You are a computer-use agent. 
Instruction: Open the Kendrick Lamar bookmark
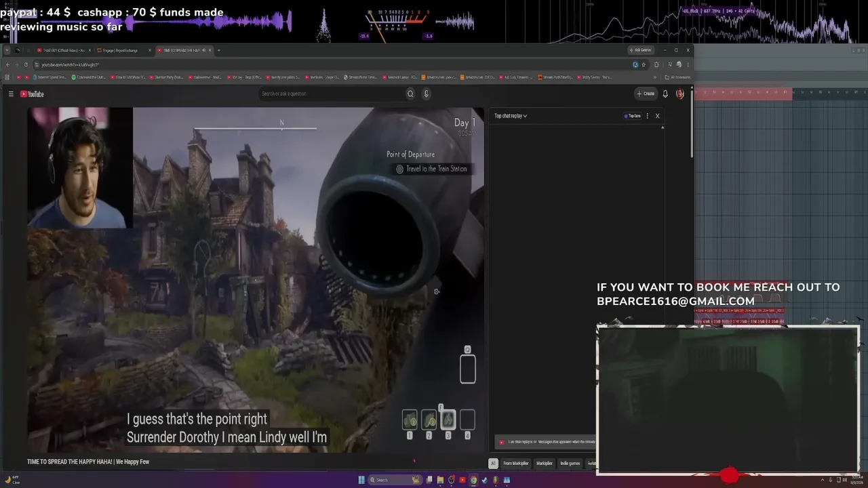(x=400, y=77)
